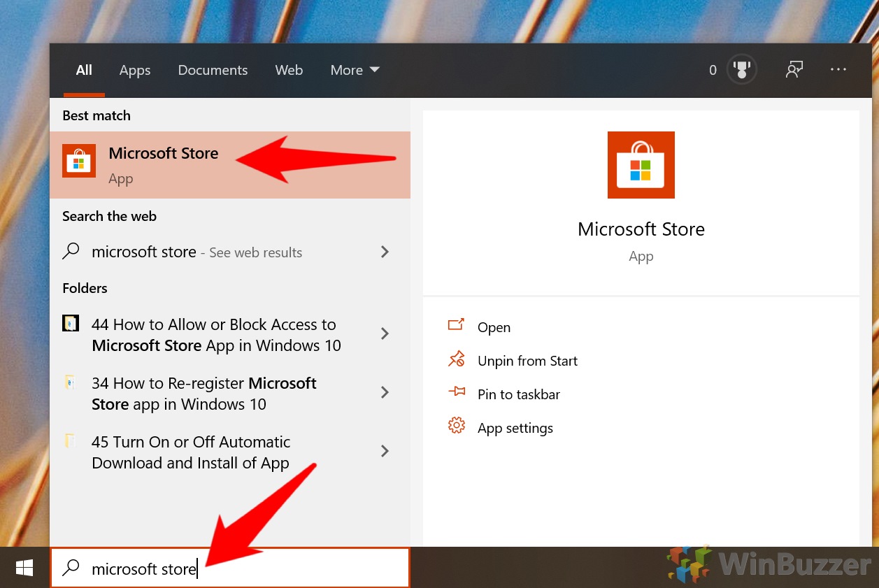Select folder icon for '44 How to Allow'
The width and height of the screenshot is (879, 588).
(x=71, y=323)
